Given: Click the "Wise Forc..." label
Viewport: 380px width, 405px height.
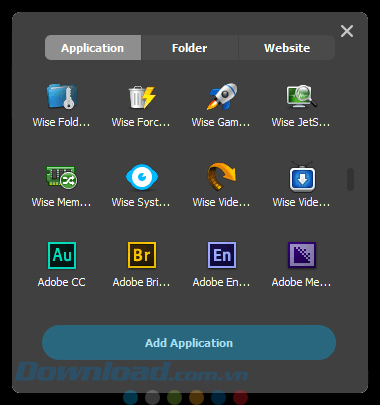Looking at the screenshot, I should [x=141, y=122].
